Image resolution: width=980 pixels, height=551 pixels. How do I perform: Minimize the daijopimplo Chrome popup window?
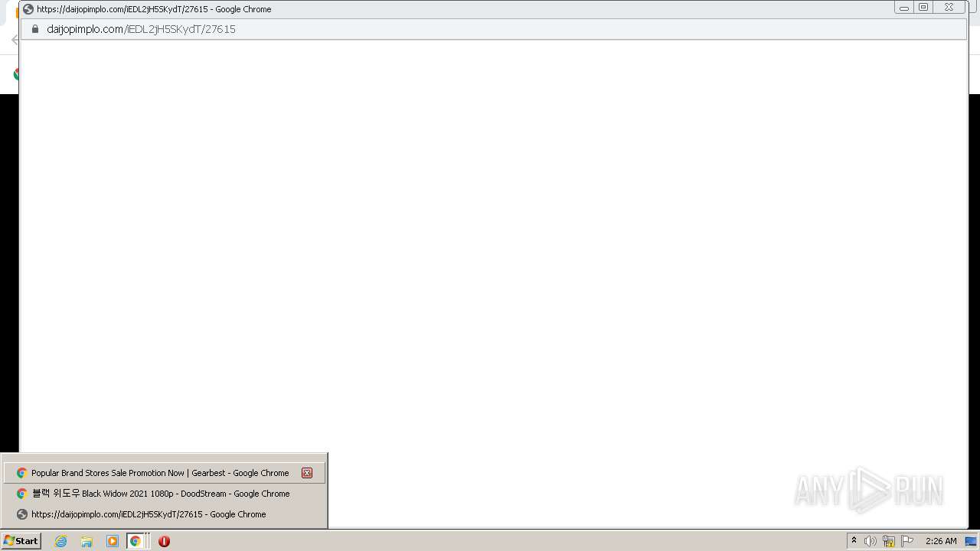(904, 8)
